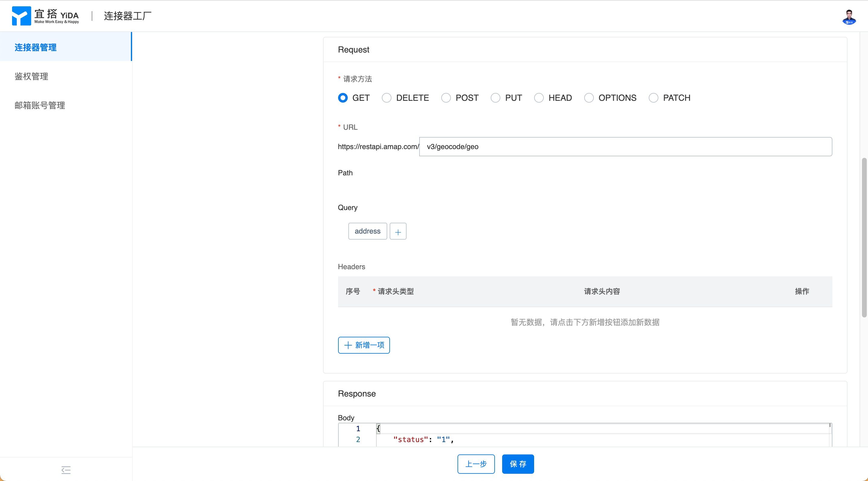Open 连接器管理 in the sidebar
Viewport: 868px width, 481px height.
pos(66,47)
